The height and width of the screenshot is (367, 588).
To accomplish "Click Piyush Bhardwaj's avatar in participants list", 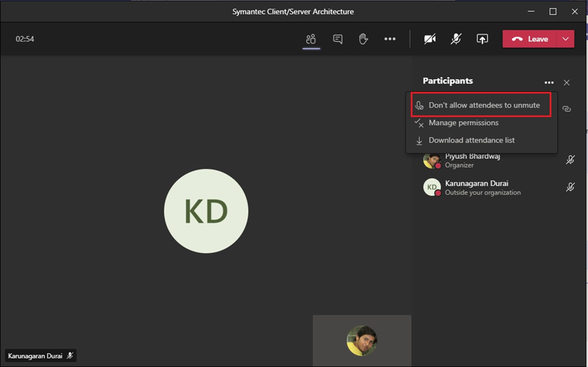I will click(x=432, y=160).
